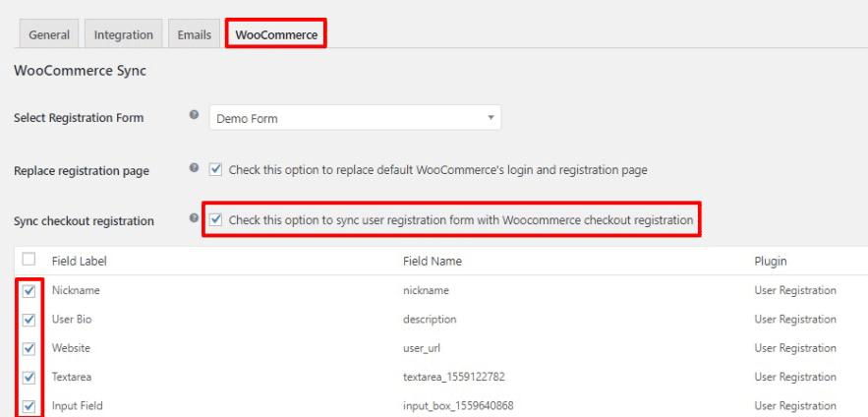The image size is (868, 417).
Task: Open the Integration tab
Action: tap(124, 34)
